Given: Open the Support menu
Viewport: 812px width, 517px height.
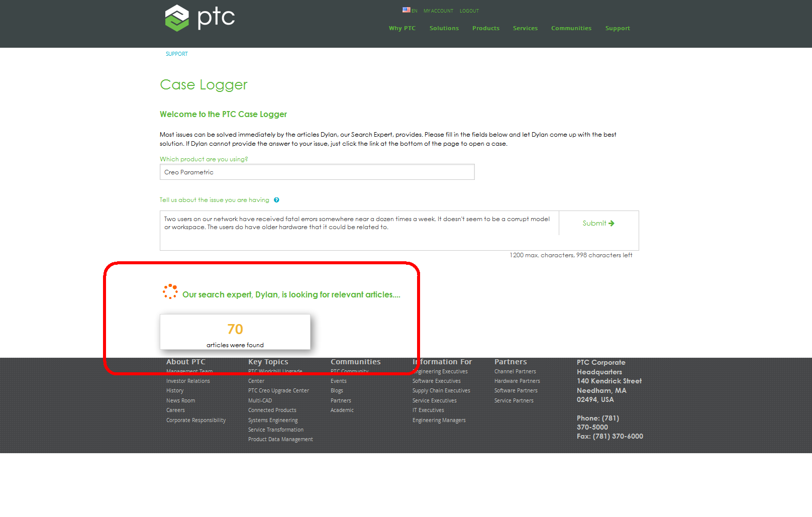Looking at the screenshot, I should point(618,28).
